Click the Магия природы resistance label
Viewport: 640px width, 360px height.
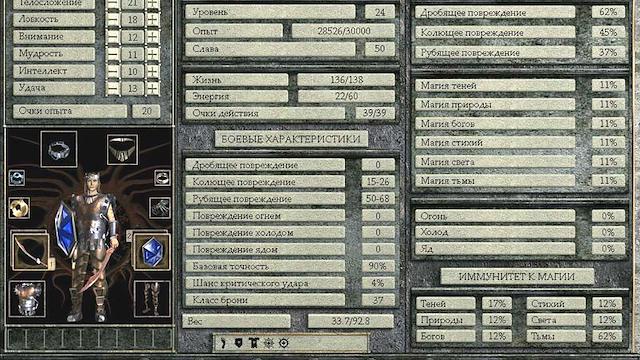[x=495, y=104]
